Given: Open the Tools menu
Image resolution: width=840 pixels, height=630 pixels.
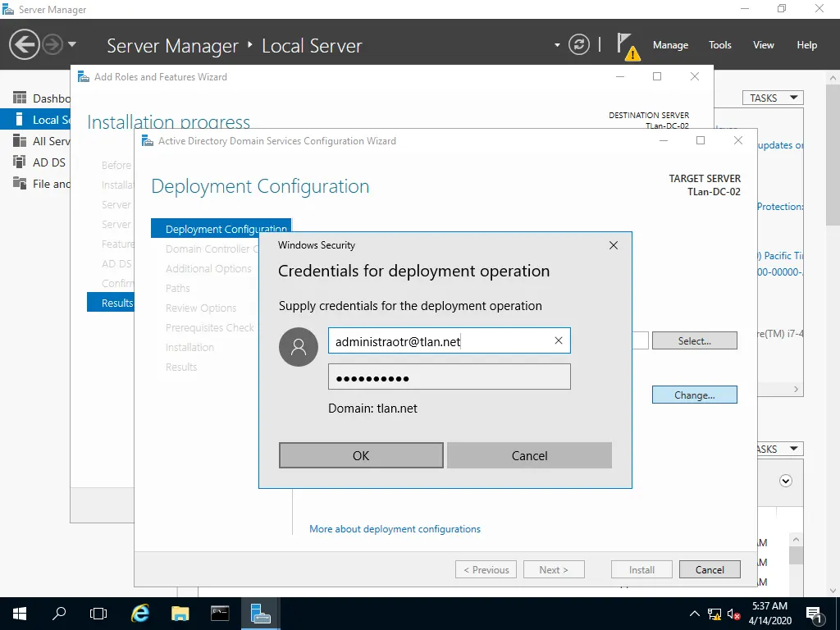Looking at the screenshot, I should click(x=719, y=45).
